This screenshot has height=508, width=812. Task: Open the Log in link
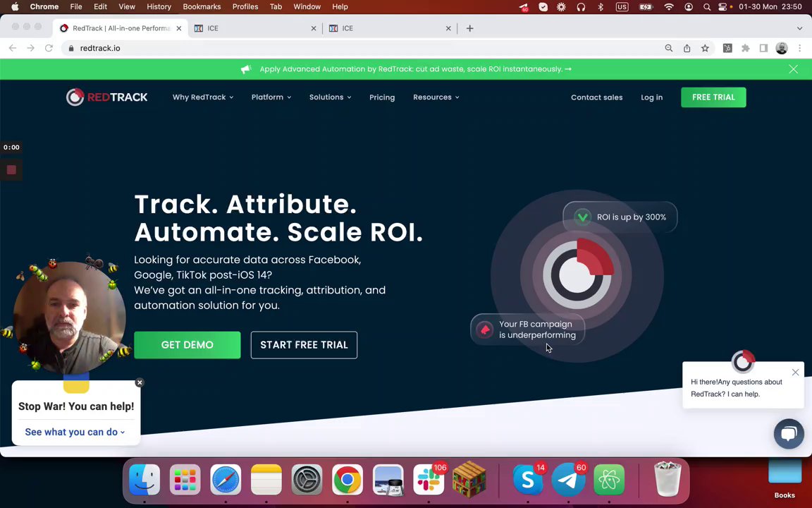tap(651, 97)
